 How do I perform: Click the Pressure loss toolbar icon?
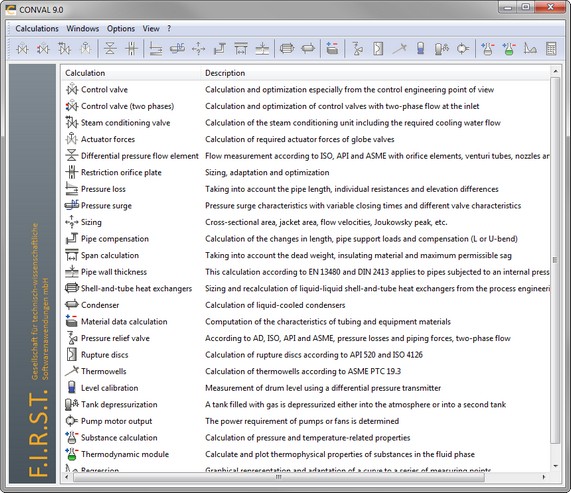(x=156, y=48)
